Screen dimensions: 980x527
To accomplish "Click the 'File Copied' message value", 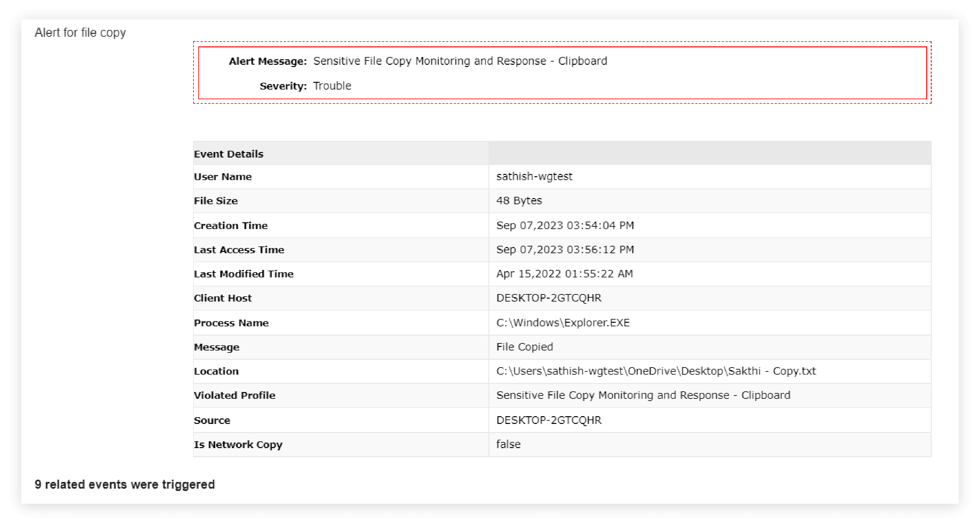I will 524,347.
